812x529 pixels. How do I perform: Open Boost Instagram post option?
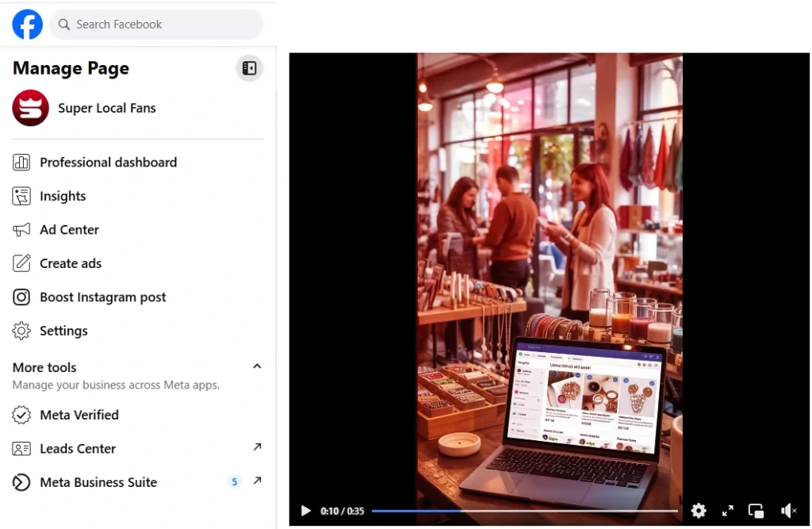tap(102, 297)
